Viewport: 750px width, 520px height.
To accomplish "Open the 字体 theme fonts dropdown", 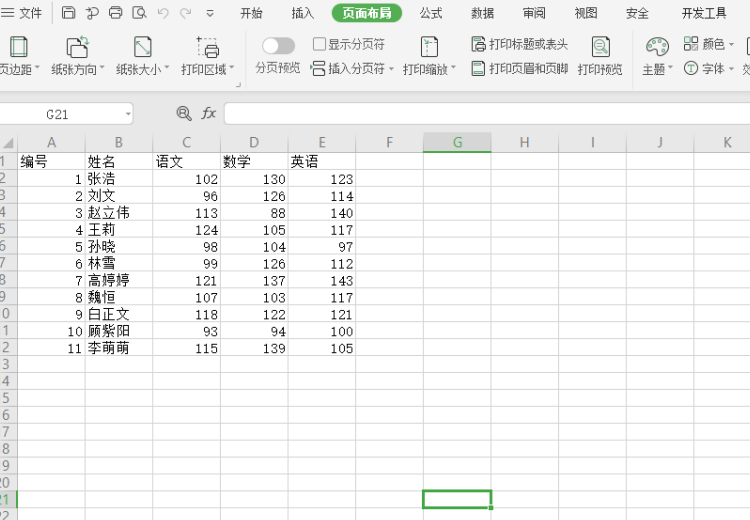I will pos(709,68).
